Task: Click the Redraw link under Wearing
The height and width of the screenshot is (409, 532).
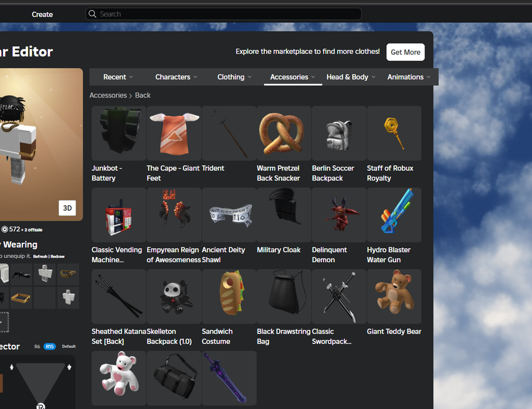Action: pos(57,256)
